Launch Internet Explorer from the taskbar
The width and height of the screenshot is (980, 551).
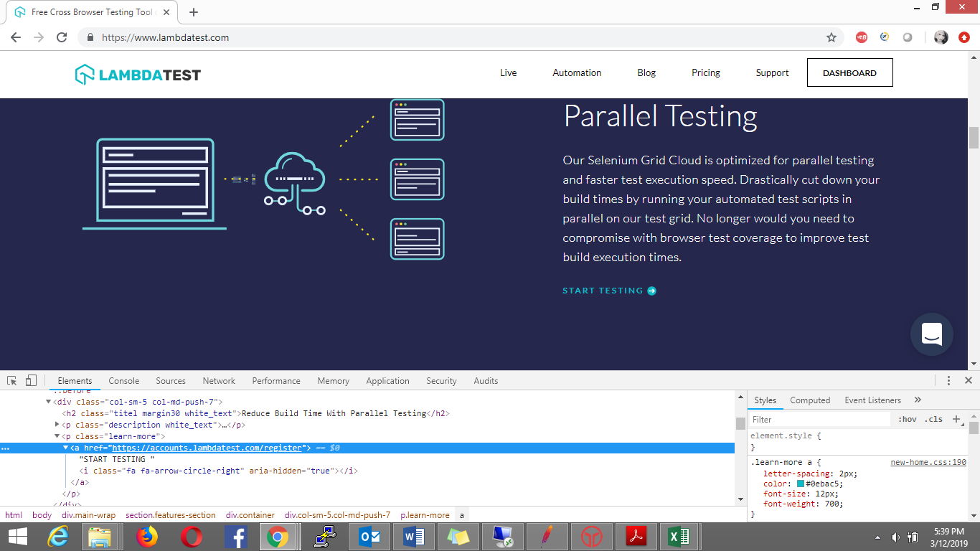(x=57, y=537)
